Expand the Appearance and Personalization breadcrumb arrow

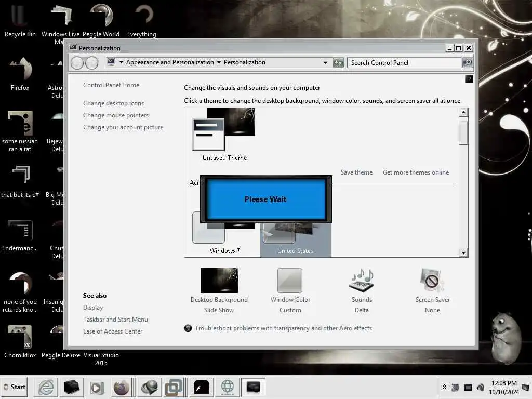click(219, 62)
